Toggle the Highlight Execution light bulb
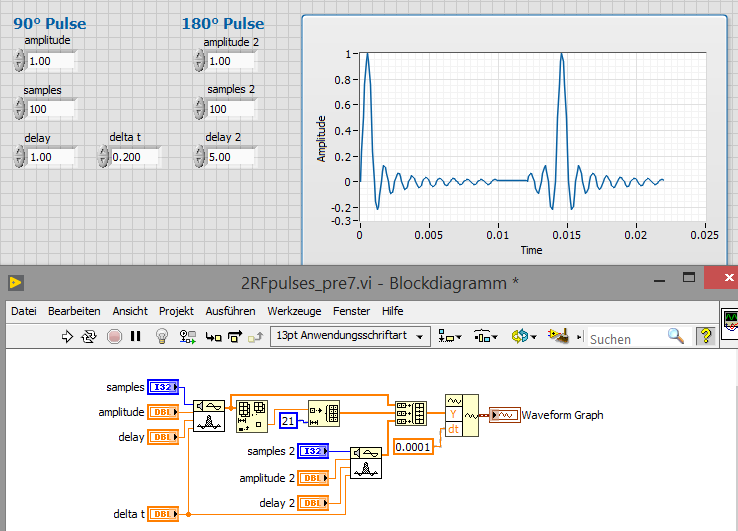This screenshot has height=531, width=738. click(162, 336)
